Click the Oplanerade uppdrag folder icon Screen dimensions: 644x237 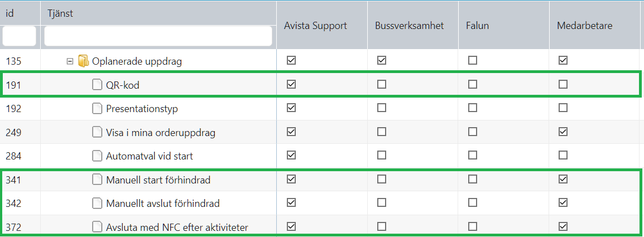83,61
